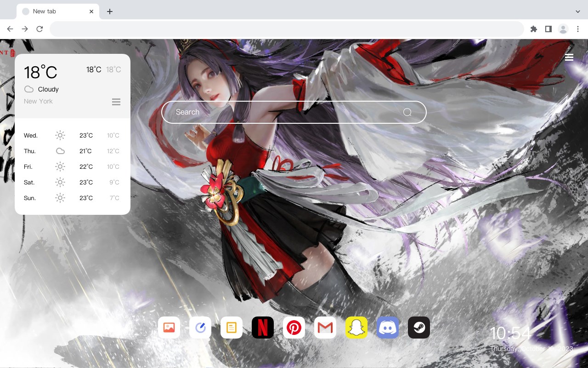Click Wednesday's sunny forecast icon
This screenshot has width=588, height=368.
click(x=60, y=135)
